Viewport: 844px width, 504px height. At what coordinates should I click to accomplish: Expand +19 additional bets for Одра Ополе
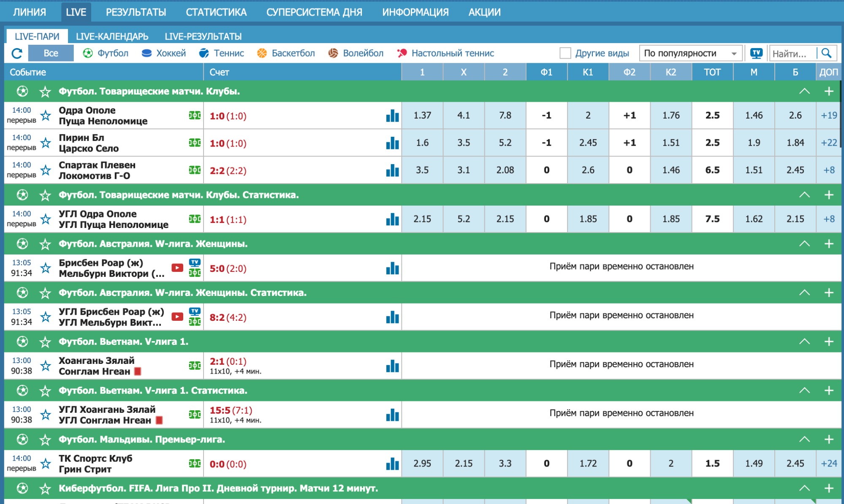(x=828, y=115)
